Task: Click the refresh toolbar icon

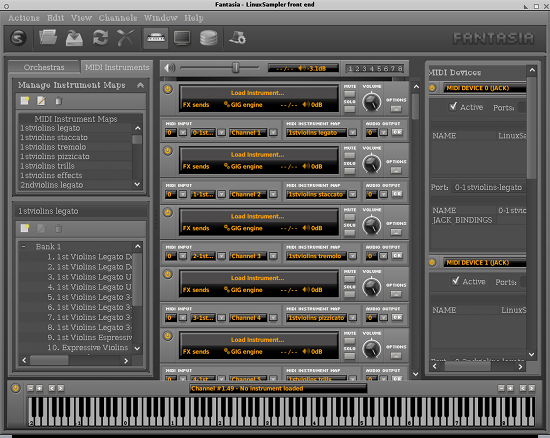Action: click(100, 38)
